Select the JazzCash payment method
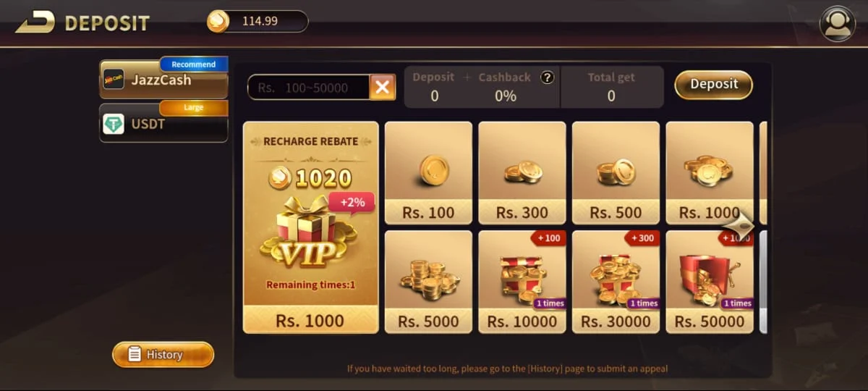 point(163,80)
